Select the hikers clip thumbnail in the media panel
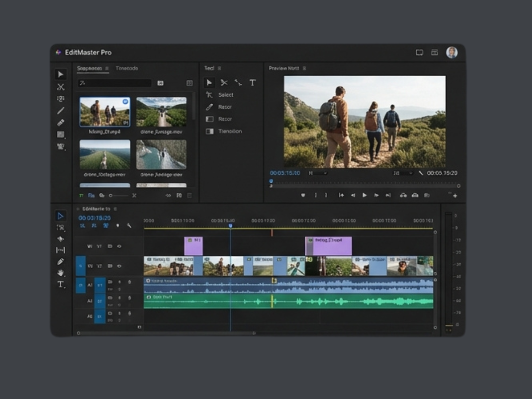Image resolution: width=532 pixels, height=399 pixels. [x=105, y=112]
